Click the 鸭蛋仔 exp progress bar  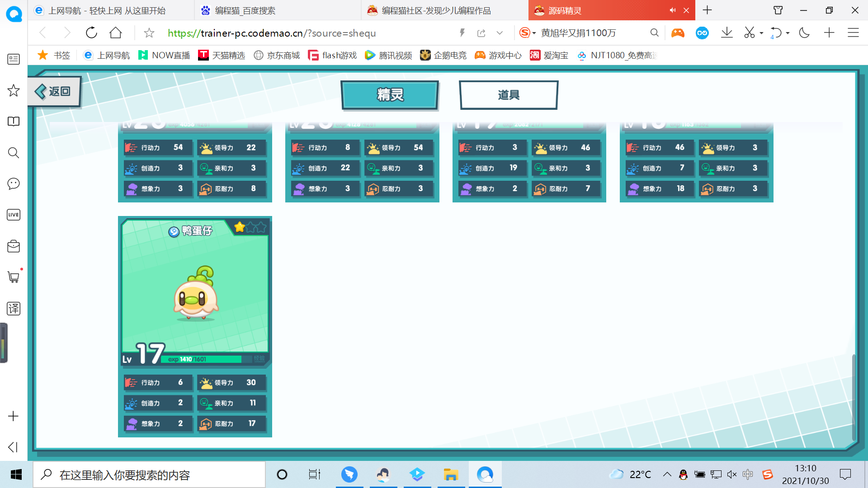point(207,359)
